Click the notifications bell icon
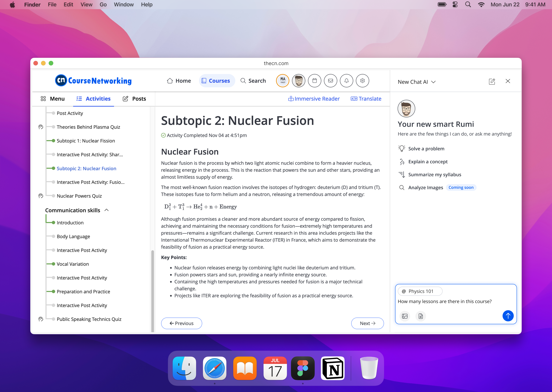Viewport: 552px width, 392px height. 346,81
